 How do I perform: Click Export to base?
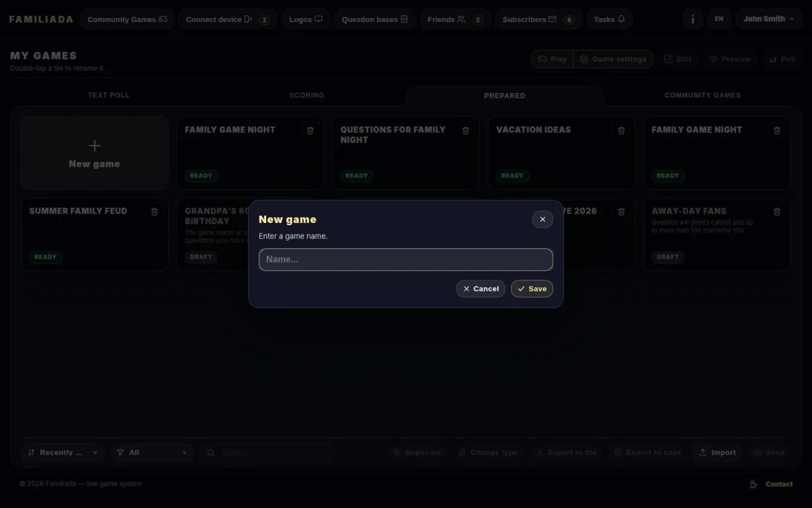647,452
